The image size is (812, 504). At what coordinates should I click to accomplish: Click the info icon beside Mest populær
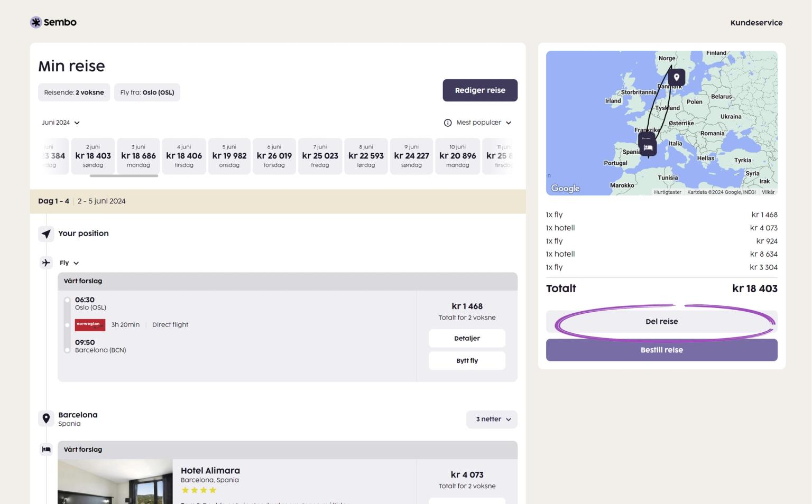pyautogui.click(x=448, y=123)
